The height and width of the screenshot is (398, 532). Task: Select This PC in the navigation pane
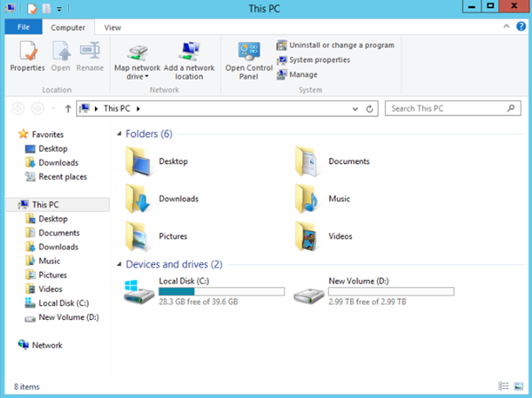[x=58, y=205]
